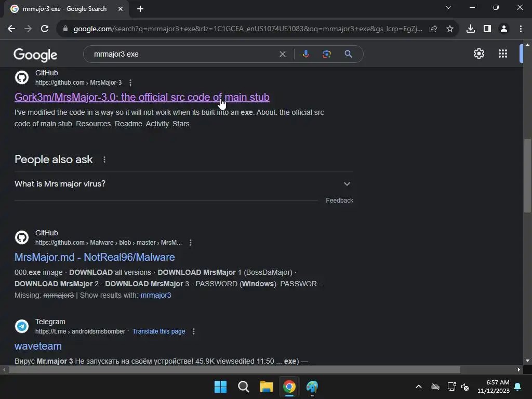Open People also ask options menu
The image size is (532, 399).
coord(104,159)
